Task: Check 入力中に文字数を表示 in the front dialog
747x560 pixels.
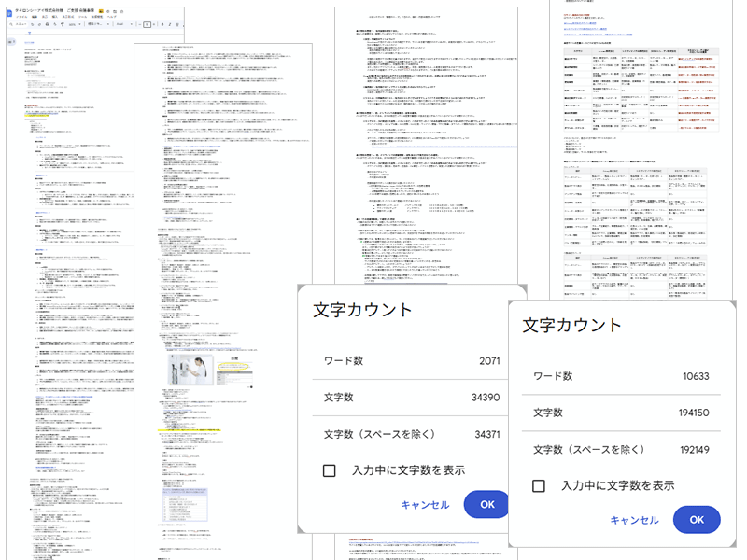Action: tap(539, 485)
